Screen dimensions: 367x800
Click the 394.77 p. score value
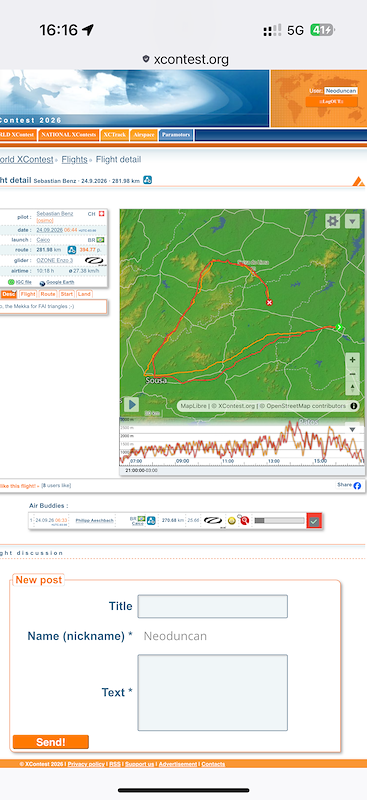(x=88, y=249)
